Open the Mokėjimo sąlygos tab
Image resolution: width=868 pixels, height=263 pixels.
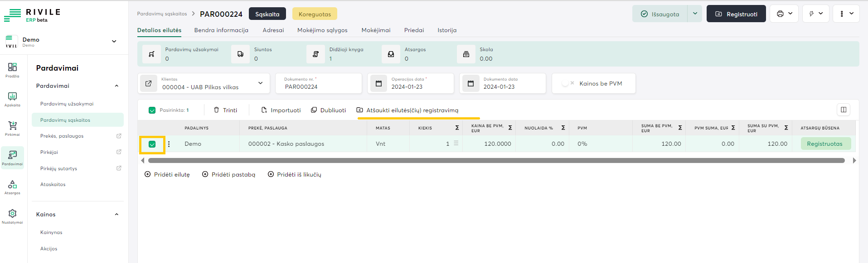(x=322, y=30)
